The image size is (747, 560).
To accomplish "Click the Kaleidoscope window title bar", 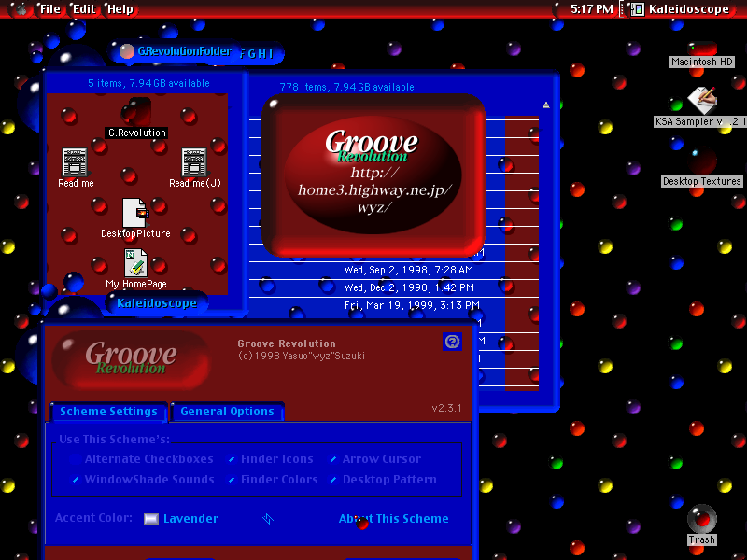I will point(156,303).
